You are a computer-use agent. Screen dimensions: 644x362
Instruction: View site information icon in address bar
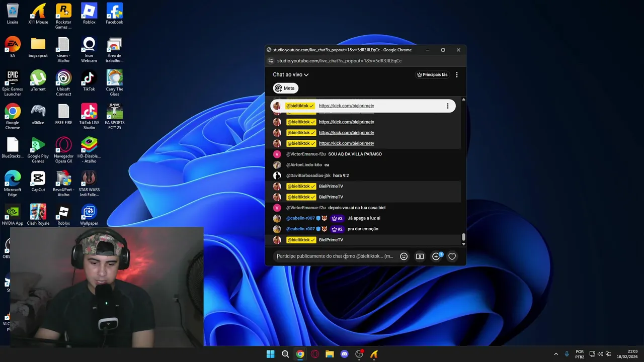coord(270,61)
